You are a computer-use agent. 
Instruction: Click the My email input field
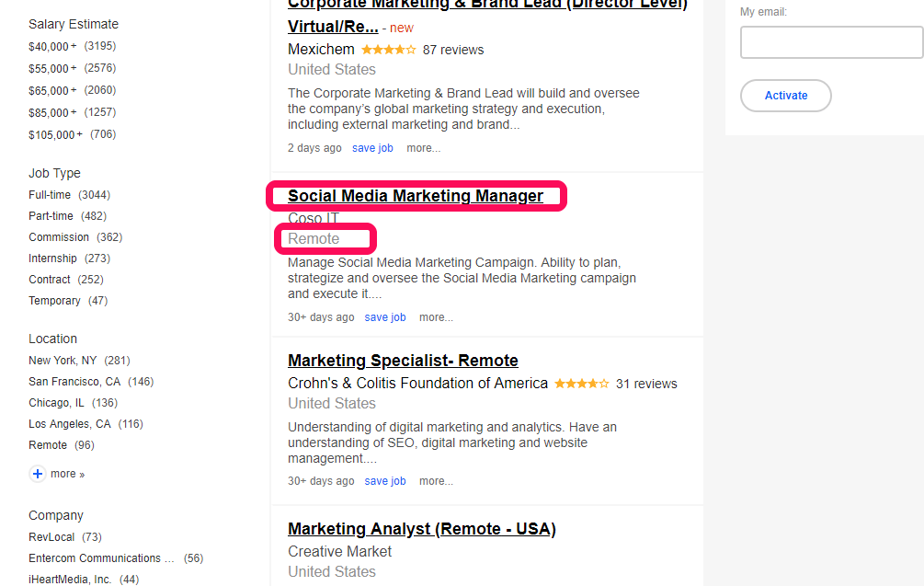click(830, 42)
